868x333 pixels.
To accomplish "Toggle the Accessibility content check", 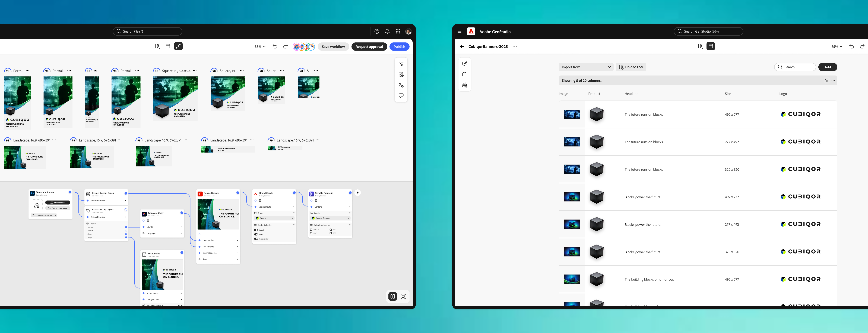I will pyautogui.click(x=256, y=239).
